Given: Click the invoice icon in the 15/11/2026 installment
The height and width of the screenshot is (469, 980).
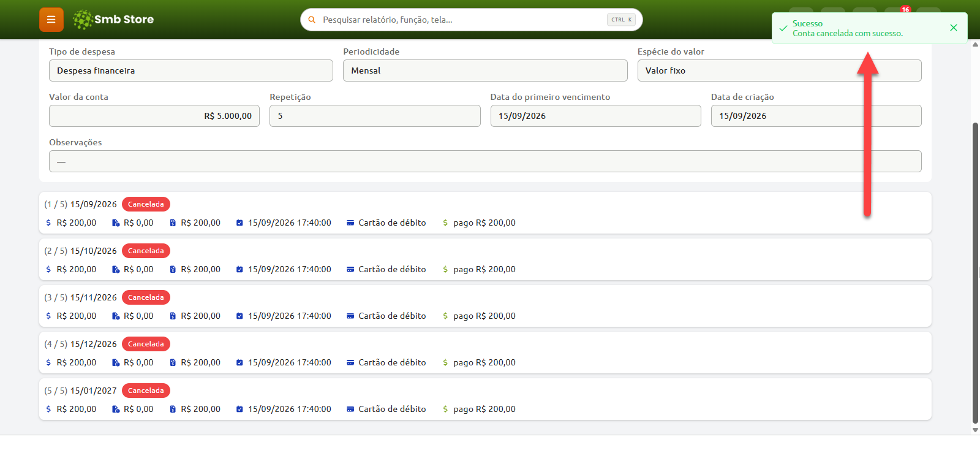Looking at the screenshot, I should [x=173, y=316].
